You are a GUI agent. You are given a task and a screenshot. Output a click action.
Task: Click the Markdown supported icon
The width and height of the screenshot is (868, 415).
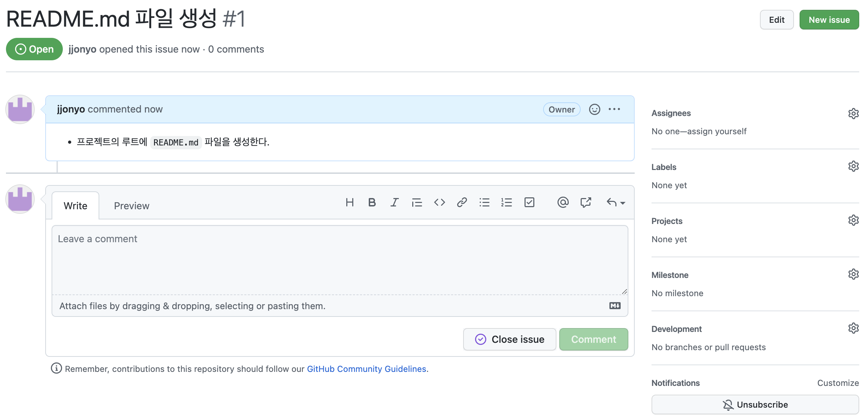[x=615, y=306]
